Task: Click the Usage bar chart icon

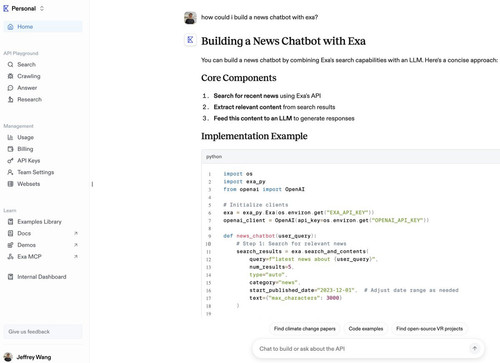Action: click(x=10, y=137)
